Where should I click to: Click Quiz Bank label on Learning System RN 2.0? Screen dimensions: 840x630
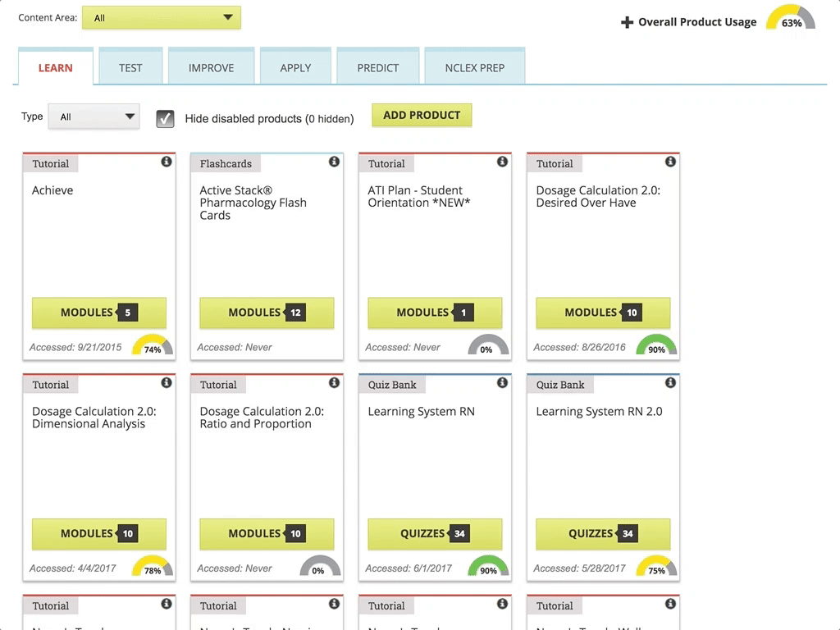[x=560, y=385]
